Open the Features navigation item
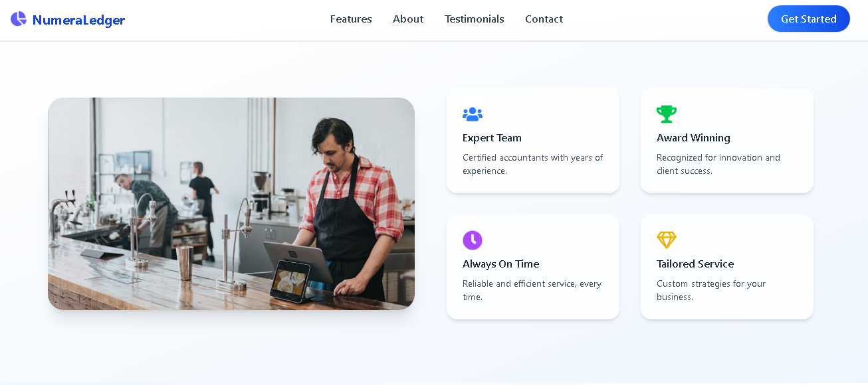Screen dimensions: 868x385 351,19
